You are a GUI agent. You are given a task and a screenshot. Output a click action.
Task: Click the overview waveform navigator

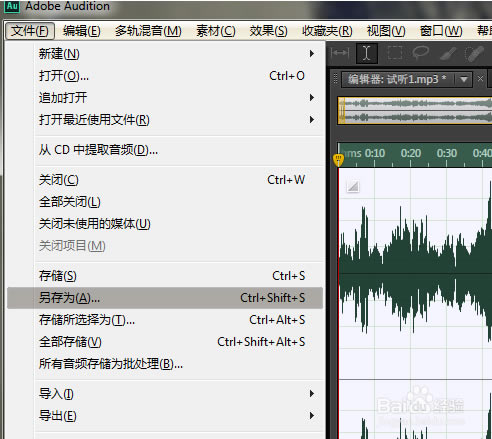pos(415,111)
